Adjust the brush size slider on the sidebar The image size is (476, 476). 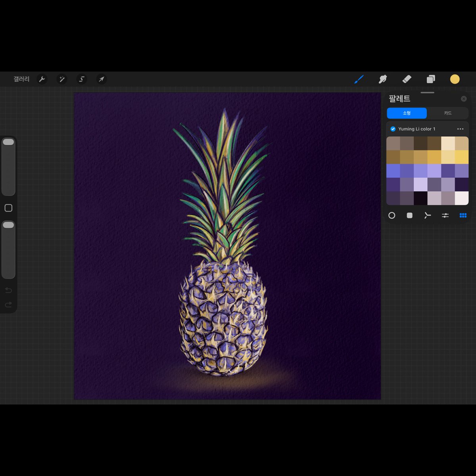[x=9, y=167]
